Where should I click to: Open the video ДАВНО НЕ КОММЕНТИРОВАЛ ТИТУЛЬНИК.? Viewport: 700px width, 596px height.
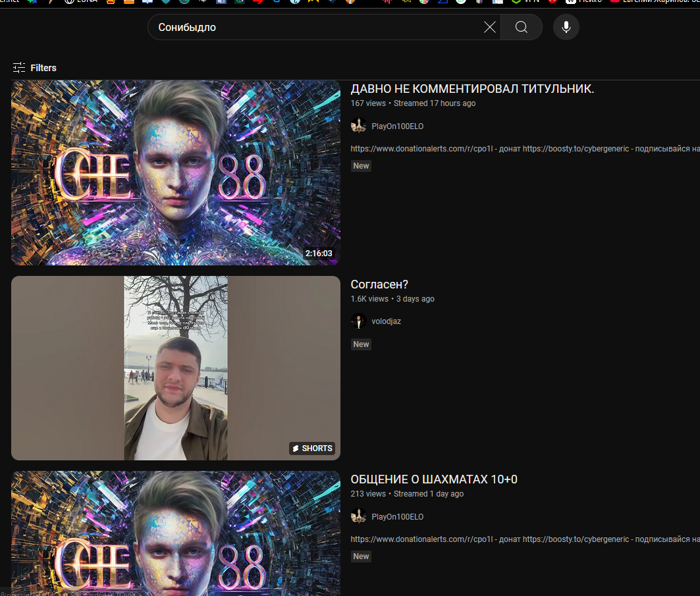[x=472, y=89]
